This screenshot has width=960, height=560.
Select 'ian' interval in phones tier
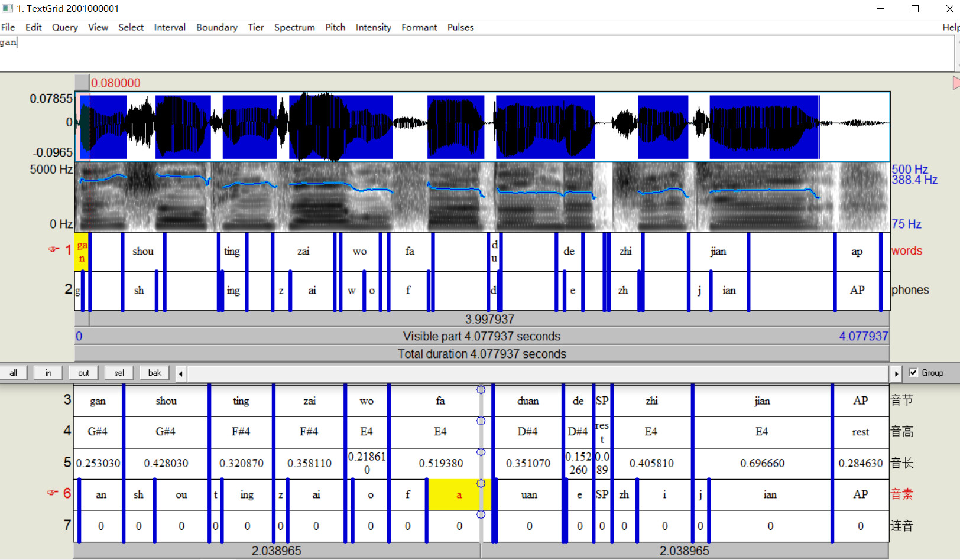pyautogui.click(x=729, y=291)
